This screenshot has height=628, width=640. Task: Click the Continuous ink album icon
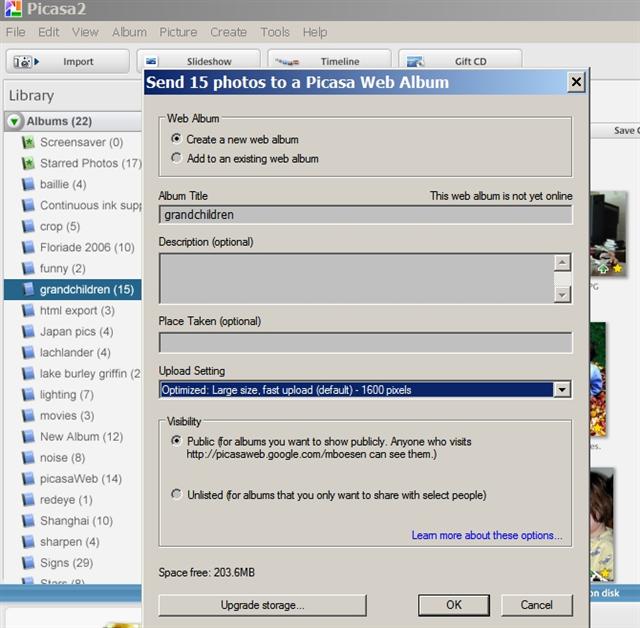tap(28, 205)
